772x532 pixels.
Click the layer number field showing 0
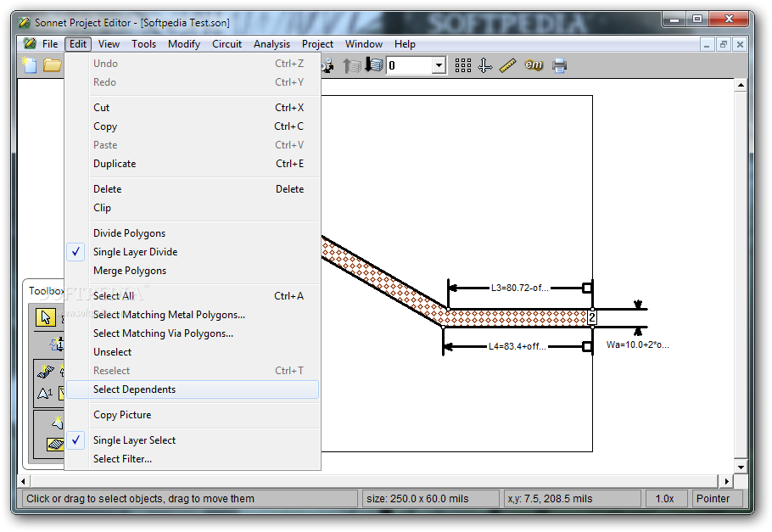[409, 65]
